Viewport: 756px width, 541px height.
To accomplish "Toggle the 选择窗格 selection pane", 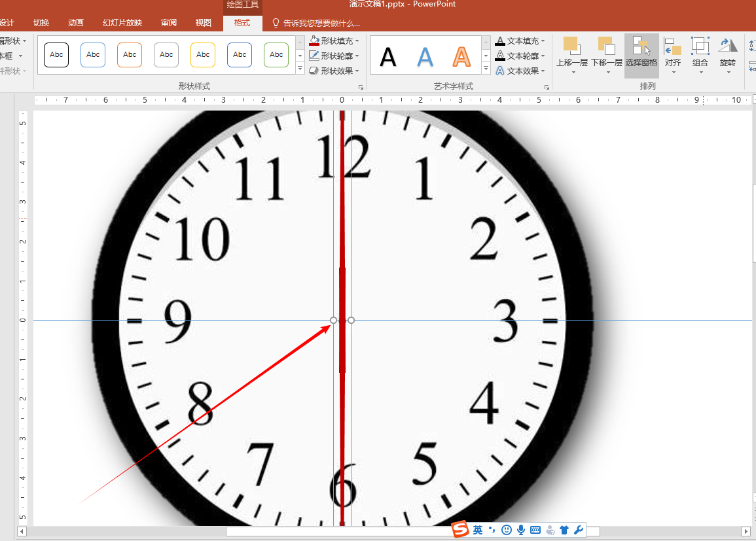I will pos(641,56).
